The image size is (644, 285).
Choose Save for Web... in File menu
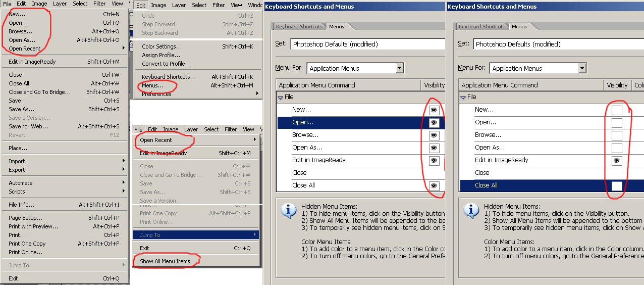[65, 126]
